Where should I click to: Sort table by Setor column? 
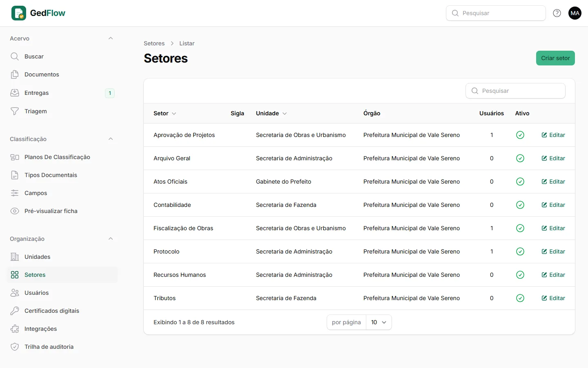tap(165, 113)
